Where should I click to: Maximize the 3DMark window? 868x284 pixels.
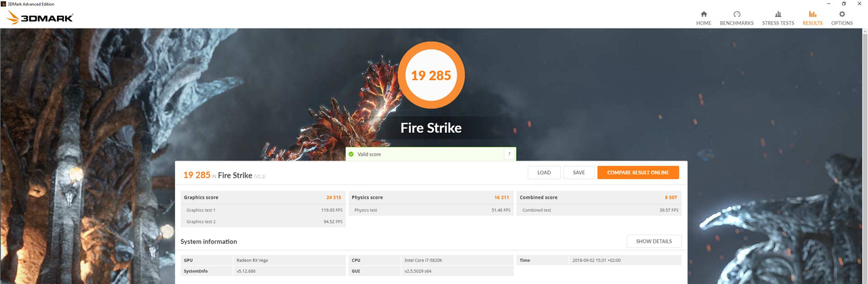pyautogui.click(x=844, y=3)
